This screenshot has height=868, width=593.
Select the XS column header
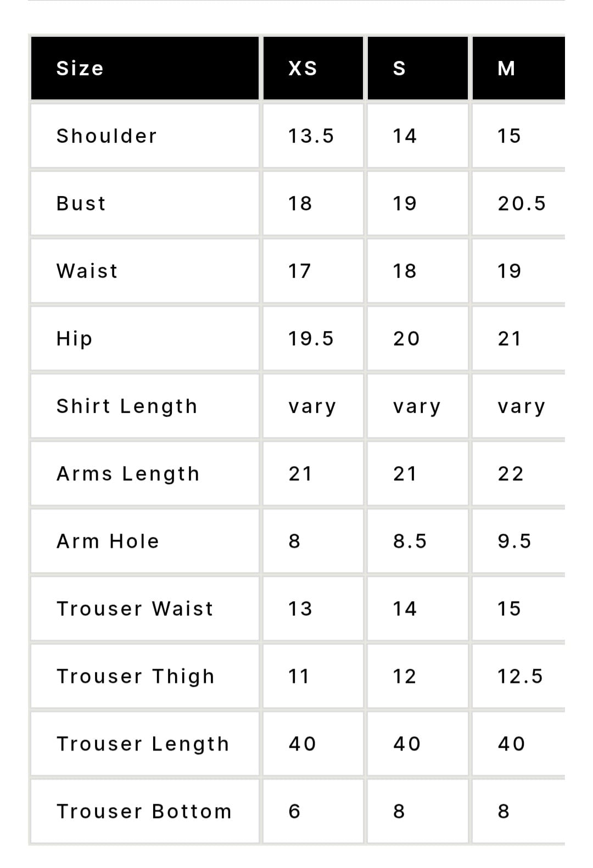313,68
